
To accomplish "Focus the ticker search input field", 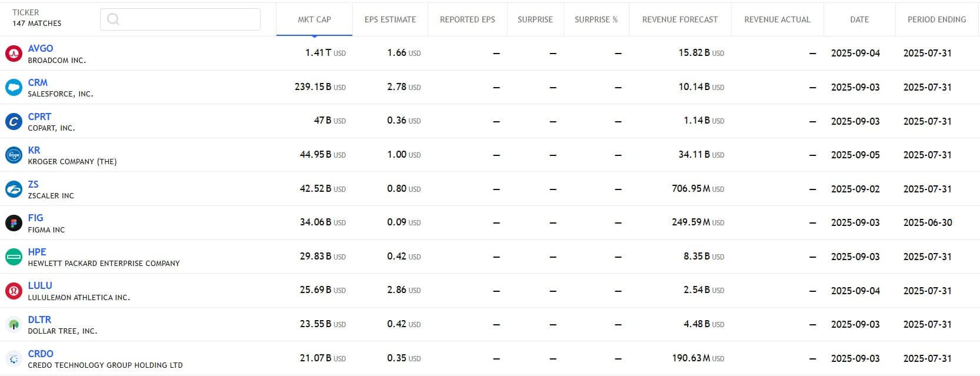I will (180, 19).
